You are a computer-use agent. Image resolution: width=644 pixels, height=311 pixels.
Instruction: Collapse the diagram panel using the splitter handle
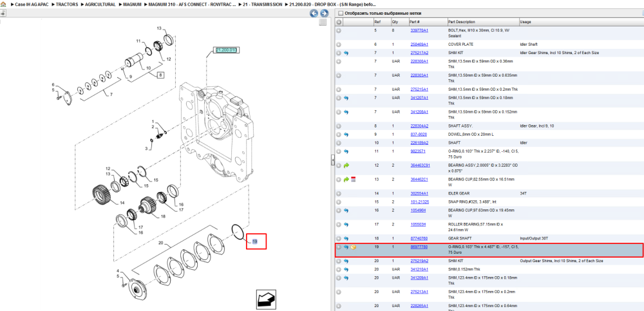[x=333, y=161]
